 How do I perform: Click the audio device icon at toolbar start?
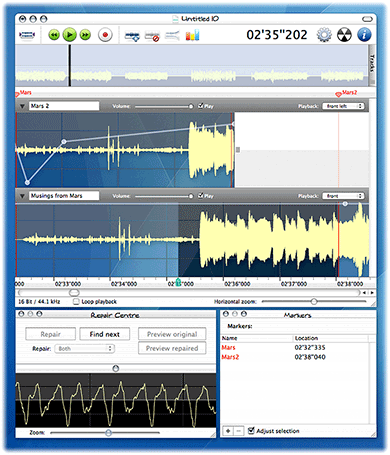pos(27,35)
